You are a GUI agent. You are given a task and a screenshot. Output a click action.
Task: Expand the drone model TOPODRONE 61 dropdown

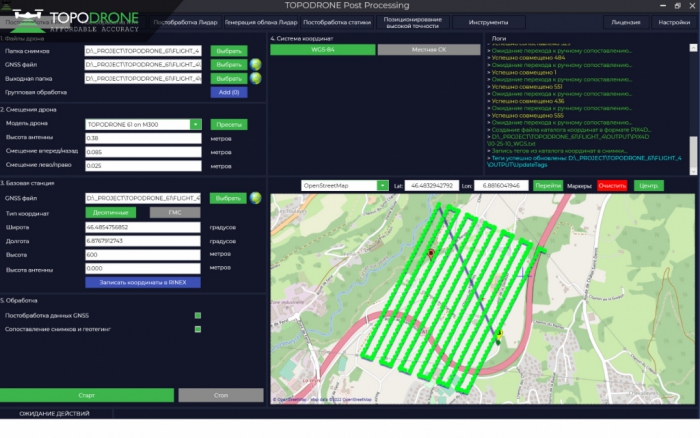pyautogui.click(x=196, y=125)
